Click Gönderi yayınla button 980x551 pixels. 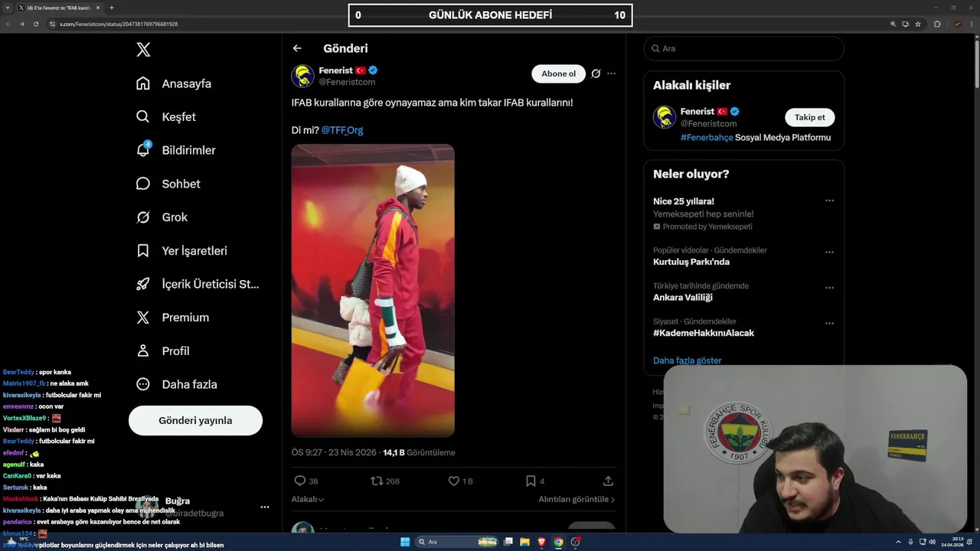pyautogui.click(x=195, y=420)
